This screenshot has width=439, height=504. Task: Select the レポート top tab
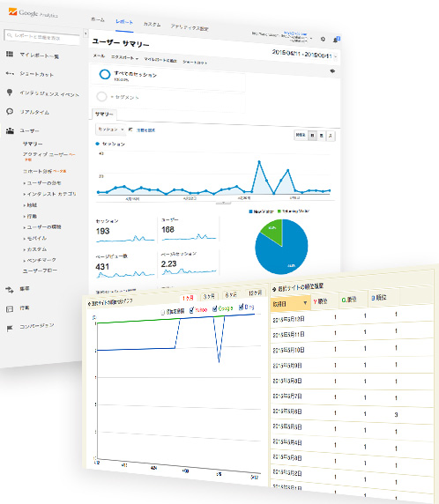coord(124,22)
